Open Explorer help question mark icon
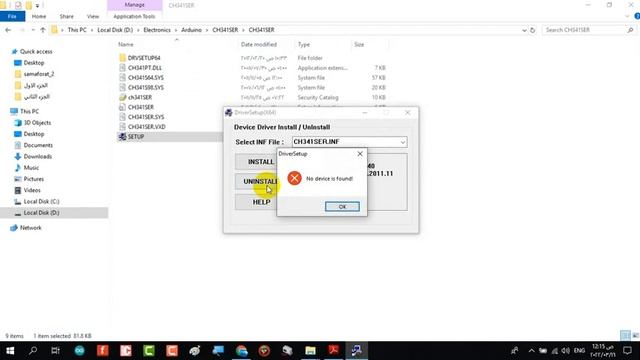 (x=637, y=16)
